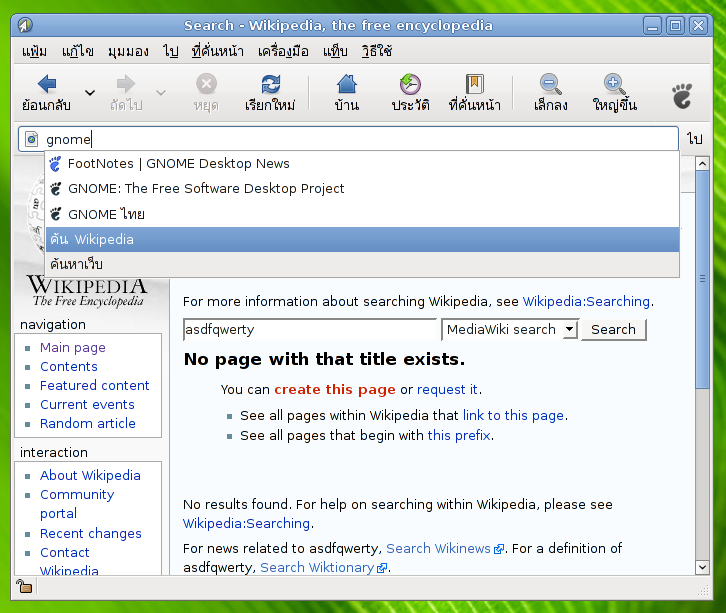Click the page icon in the address bar
726x613 pixels.
pos(31,139)
